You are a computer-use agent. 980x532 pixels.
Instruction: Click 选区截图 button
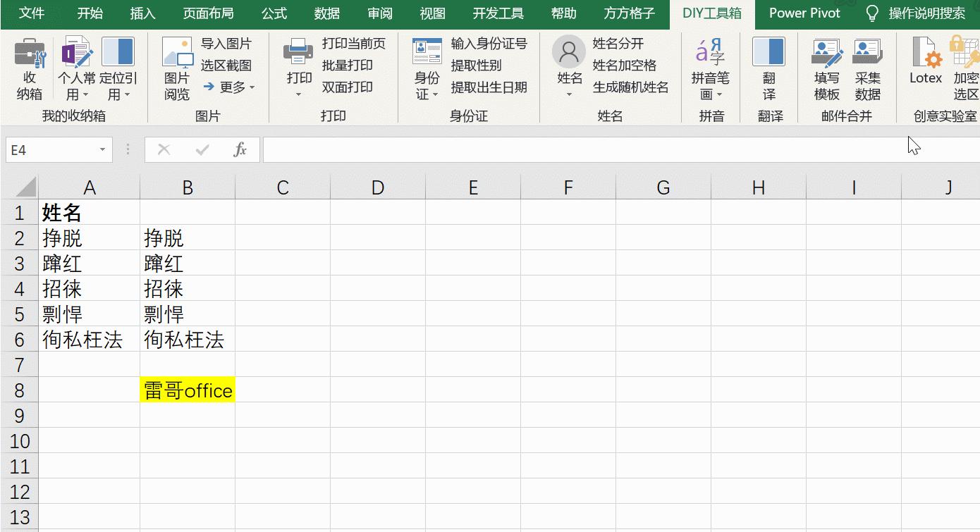(x=226, y=66)
